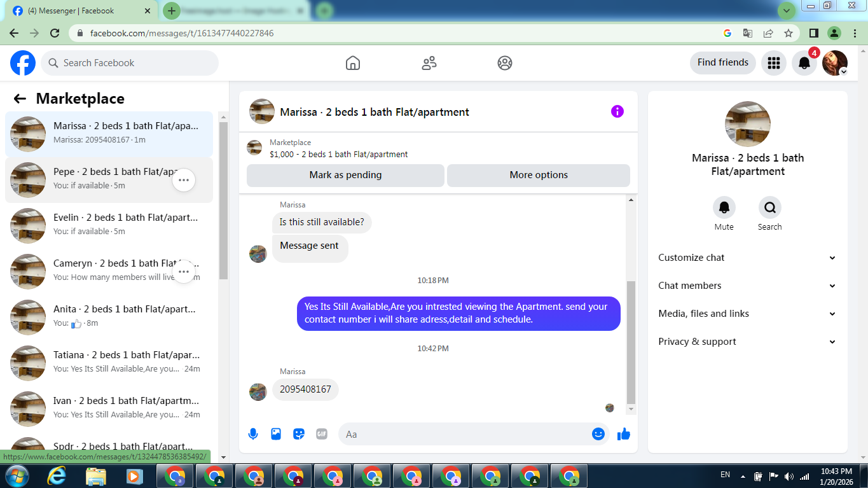Attach a photo using the image icon

coord(276,434)
